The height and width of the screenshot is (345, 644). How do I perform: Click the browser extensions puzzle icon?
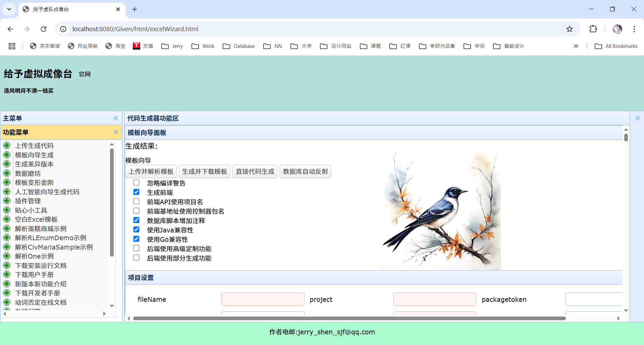click(x=593, y=29)
